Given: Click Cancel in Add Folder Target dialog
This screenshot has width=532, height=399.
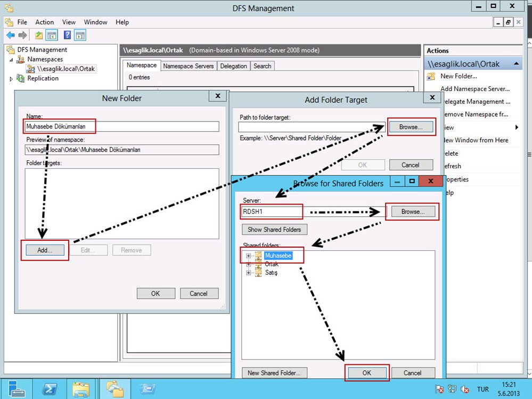Looking at the screenshot, I should 411,165.
